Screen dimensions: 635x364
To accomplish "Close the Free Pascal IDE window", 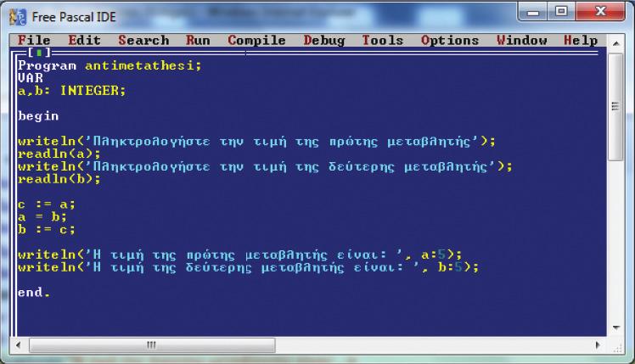I will point(600,12).
